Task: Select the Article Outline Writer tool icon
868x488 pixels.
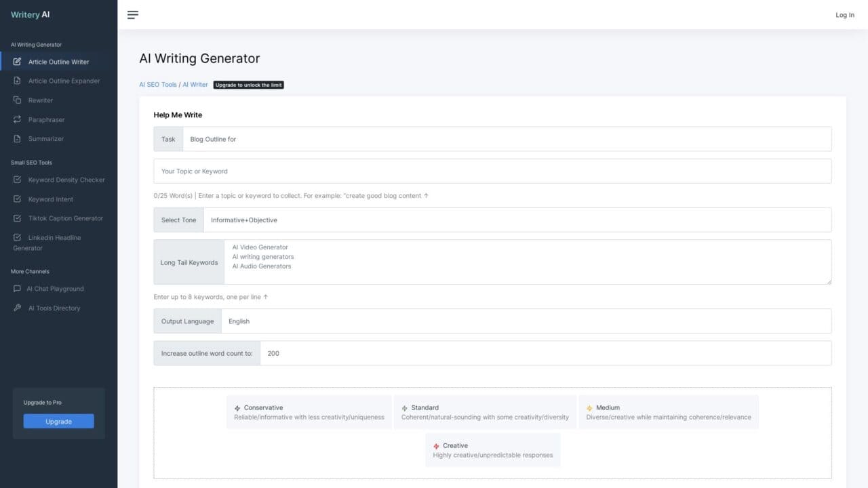Action: coord(16,62)
